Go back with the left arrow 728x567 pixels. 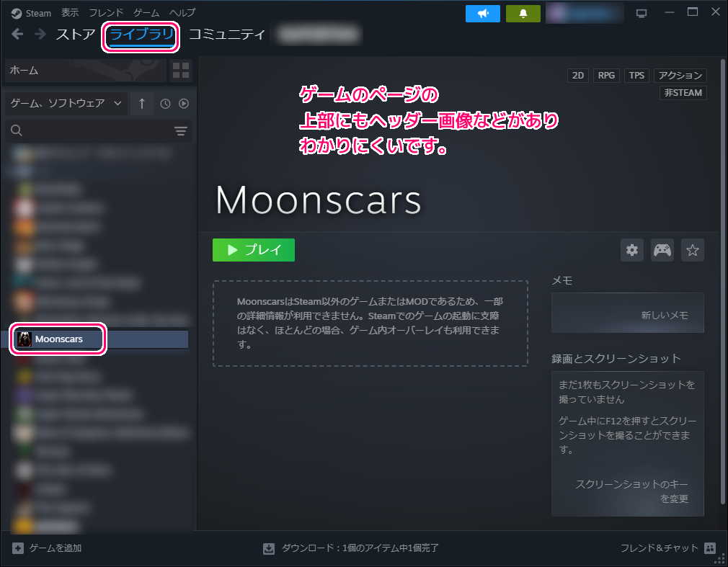tap(17, 34)
